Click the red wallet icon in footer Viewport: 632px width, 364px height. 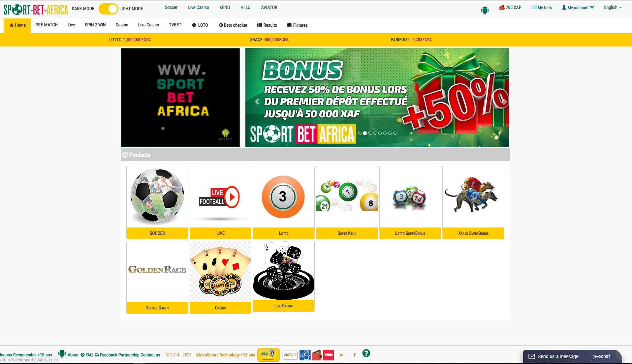click(317, 355)
